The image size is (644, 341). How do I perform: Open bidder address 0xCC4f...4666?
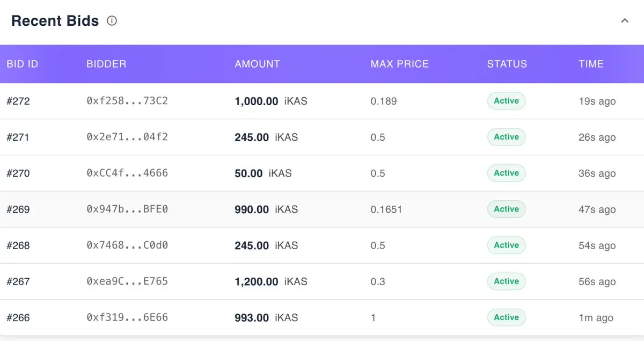(x=127, y=173)
